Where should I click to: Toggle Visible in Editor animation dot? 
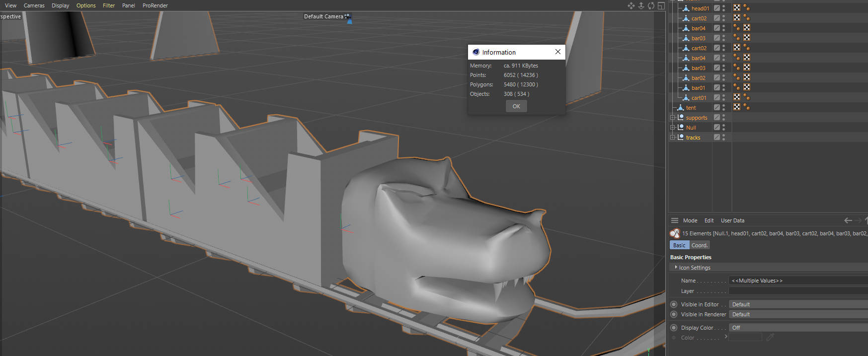tap(674, 304)
